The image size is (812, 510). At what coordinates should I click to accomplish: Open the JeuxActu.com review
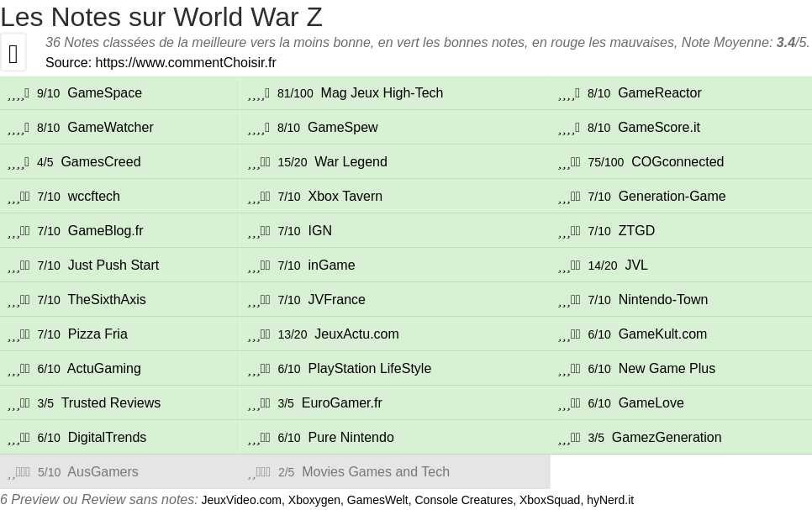(x=356, y=334)
